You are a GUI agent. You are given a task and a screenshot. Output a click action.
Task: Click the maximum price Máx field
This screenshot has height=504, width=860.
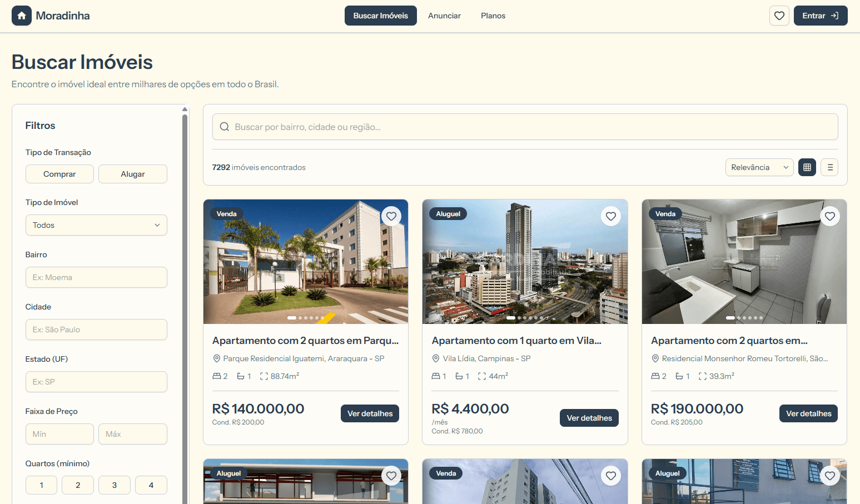(x=133, y=434)
